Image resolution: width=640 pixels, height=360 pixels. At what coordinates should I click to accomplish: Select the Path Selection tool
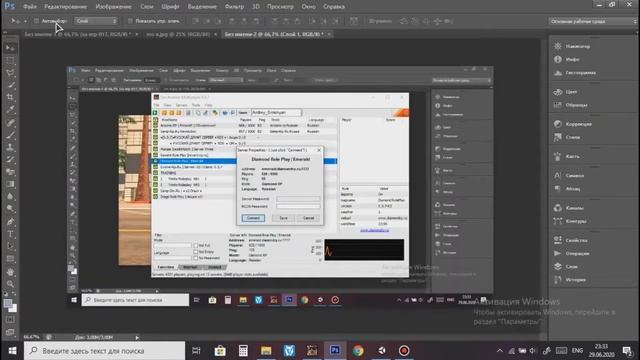tap(10, 246)
